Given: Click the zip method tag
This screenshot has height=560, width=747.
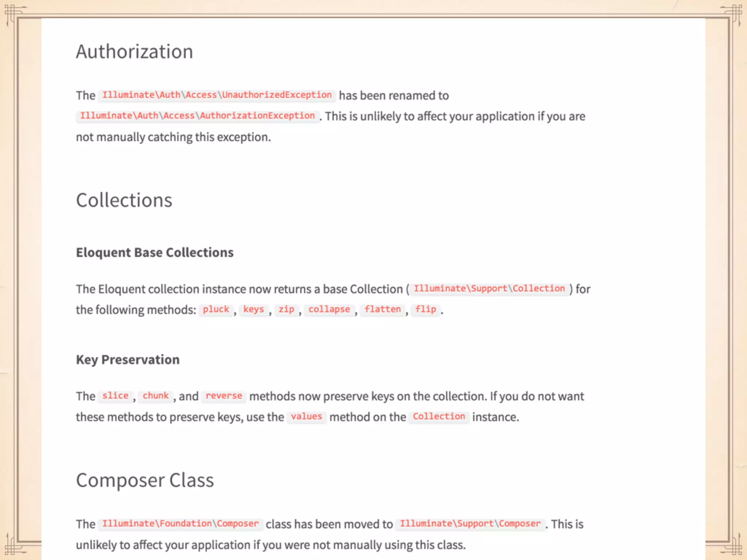Looking at the screenshot, I should [x=286, y=310].
